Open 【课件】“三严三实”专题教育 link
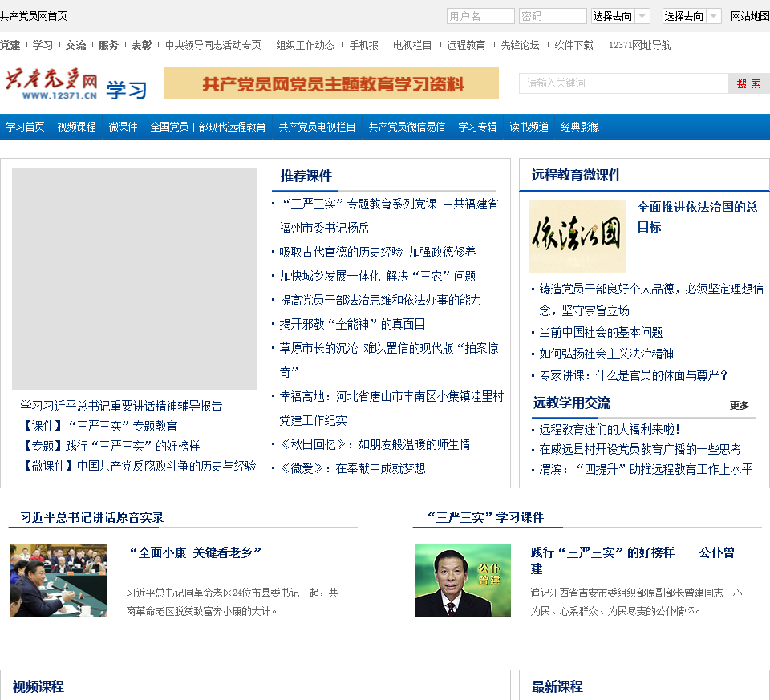Image resolution: width=770 pixels, height=700 pixels. [99, 426]
